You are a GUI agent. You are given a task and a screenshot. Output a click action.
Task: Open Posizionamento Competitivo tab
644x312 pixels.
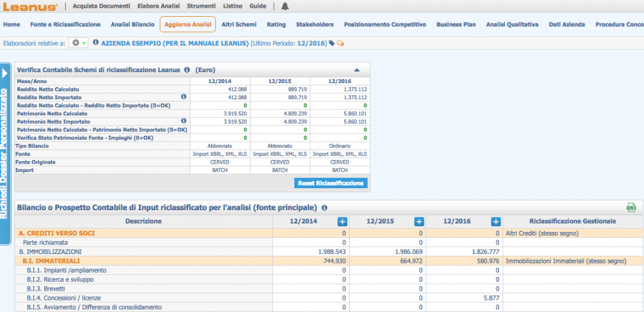pos(385,24)
